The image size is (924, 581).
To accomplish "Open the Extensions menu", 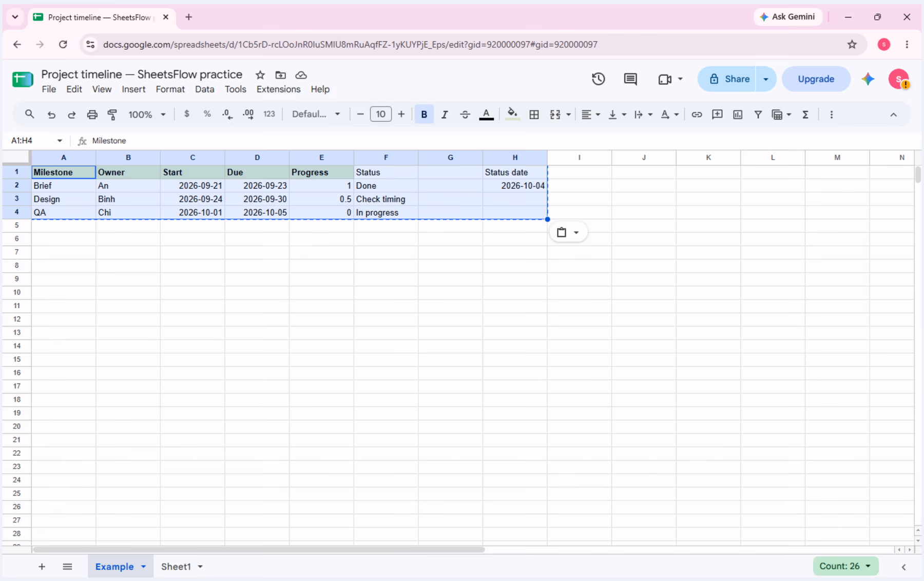I will click(278, 89).
